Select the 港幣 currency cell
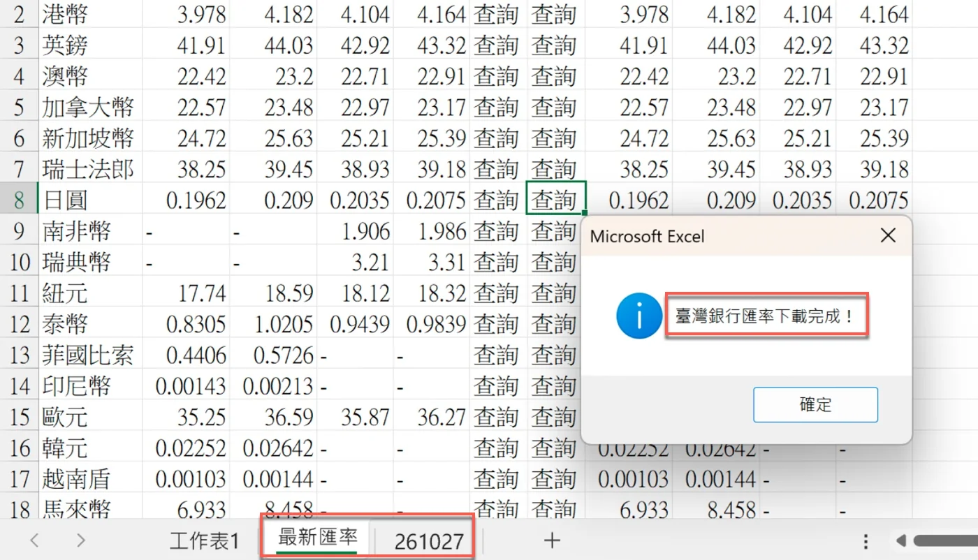Screen dimensions: 978x560 tap(90, 14)
